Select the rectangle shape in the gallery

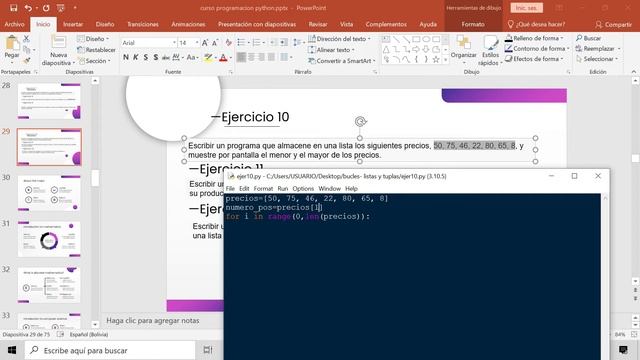tap(416, 40)
